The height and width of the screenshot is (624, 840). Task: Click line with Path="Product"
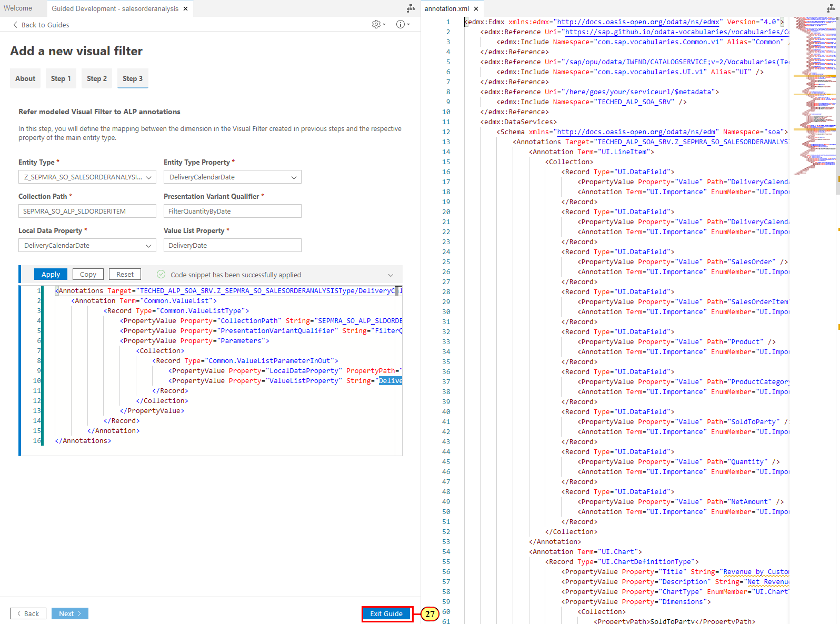click(677, 341)
